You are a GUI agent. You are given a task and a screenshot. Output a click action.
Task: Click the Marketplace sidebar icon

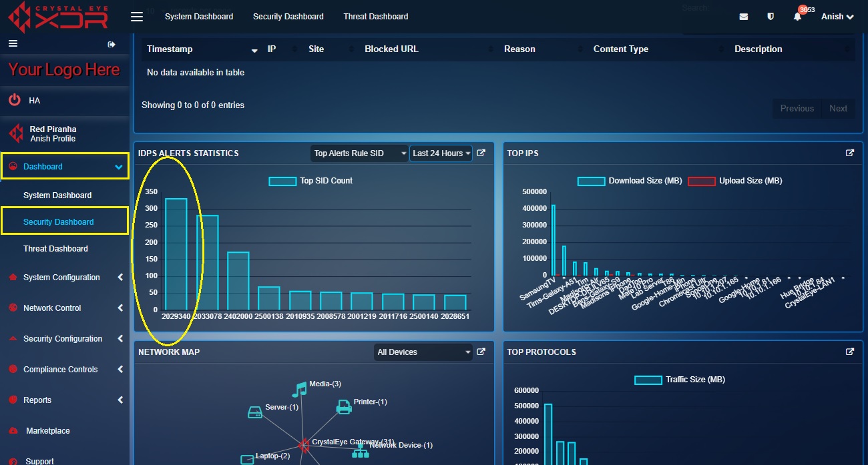coord(13,431)
